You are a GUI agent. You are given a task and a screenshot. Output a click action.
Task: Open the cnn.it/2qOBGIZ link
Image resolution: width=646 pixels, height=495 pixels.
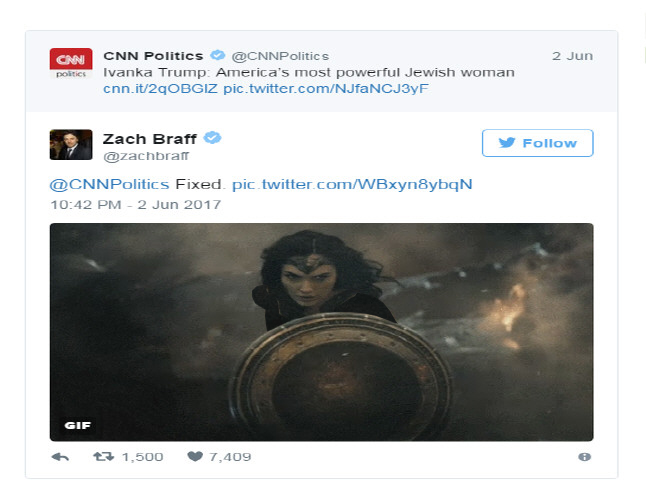(160, 89)
